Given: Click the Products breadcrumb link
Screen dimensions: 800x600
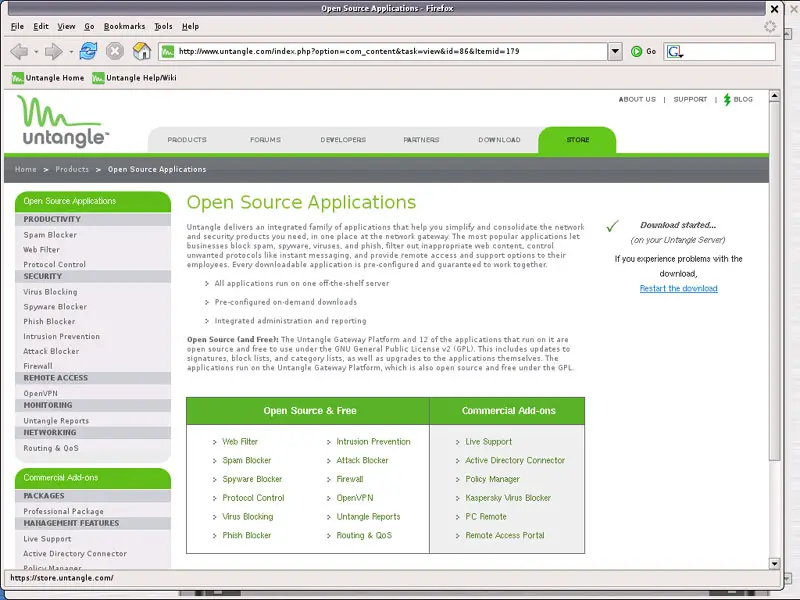Looking at the screenshot, I should 72,169.
